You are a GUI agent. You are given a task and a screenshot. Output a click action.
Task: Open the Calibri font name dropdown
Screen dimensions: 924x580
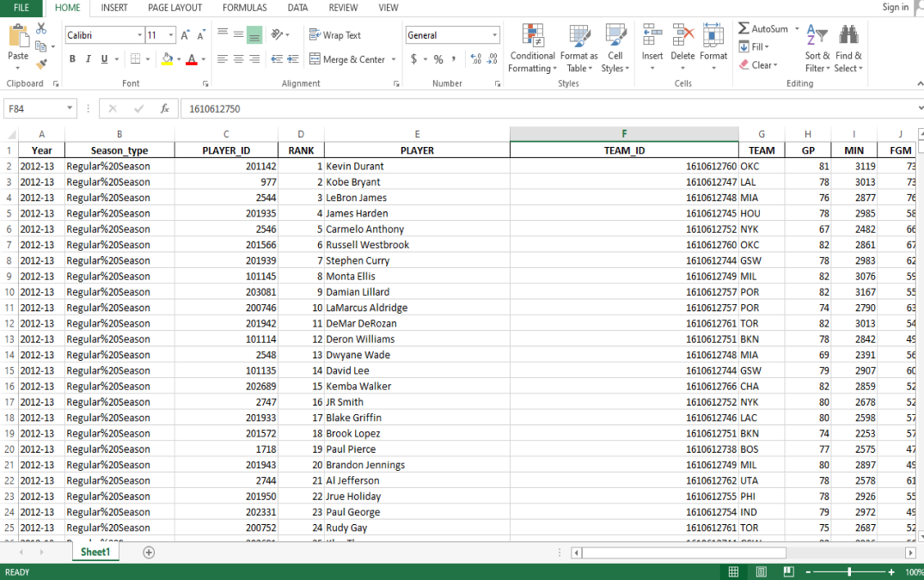(139, 35)
